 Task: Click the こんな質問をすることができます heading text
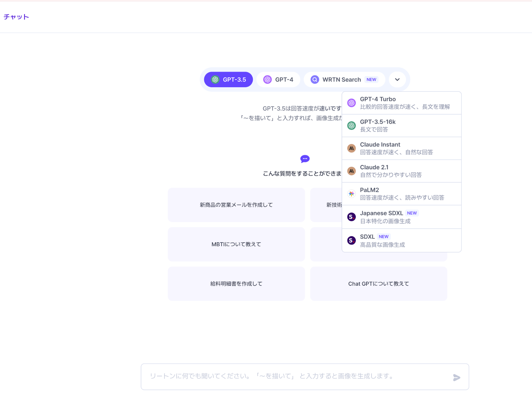[x=302, y=174]
